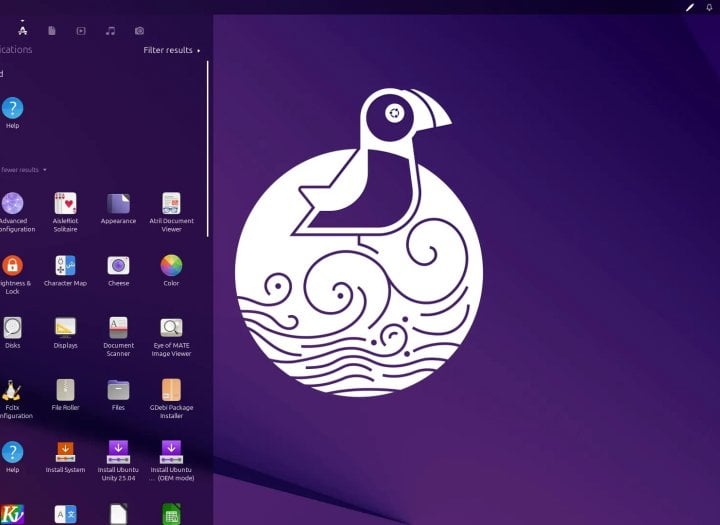Open the Applications lens in the Dash
720x525 pixels.
pos(22,30)
